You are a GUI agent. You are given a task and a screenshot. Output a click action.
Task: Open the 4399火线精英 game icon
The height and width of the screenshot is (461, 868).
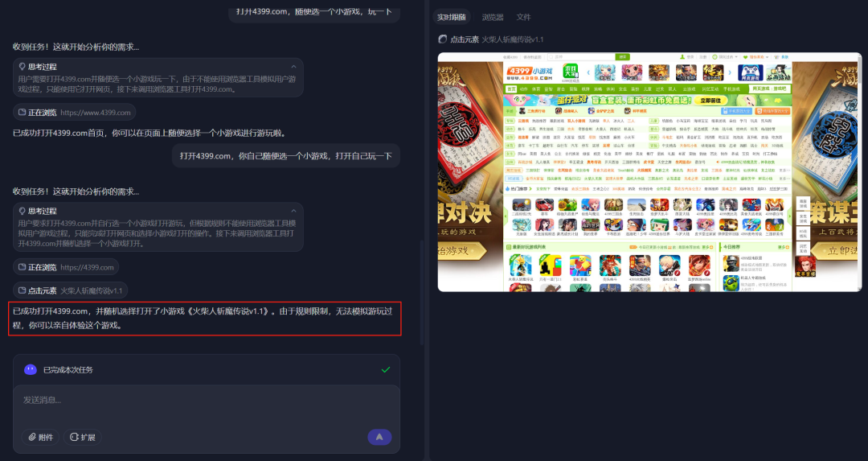click(x=640, y=265)
